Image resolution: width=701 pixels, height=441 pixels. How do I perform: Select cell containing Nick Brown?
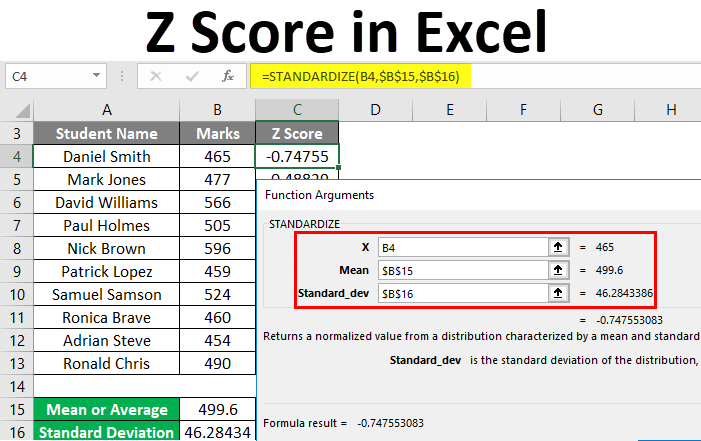[x=106, y=249]
